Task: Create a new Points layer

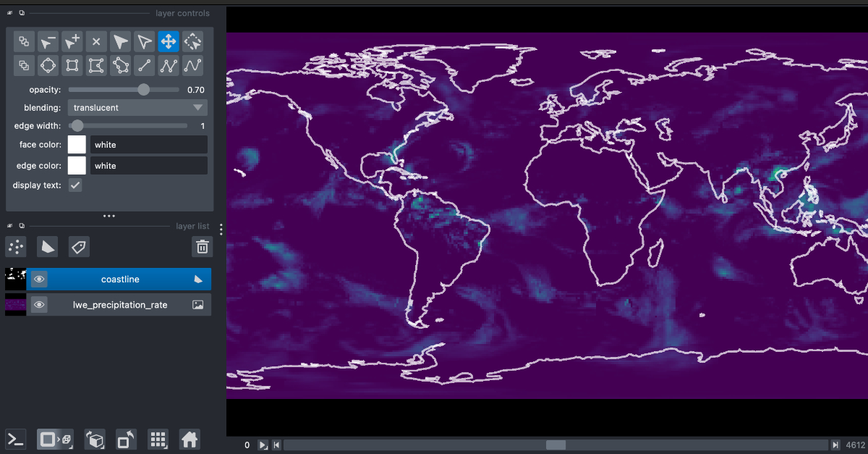Action: [15, 246]
